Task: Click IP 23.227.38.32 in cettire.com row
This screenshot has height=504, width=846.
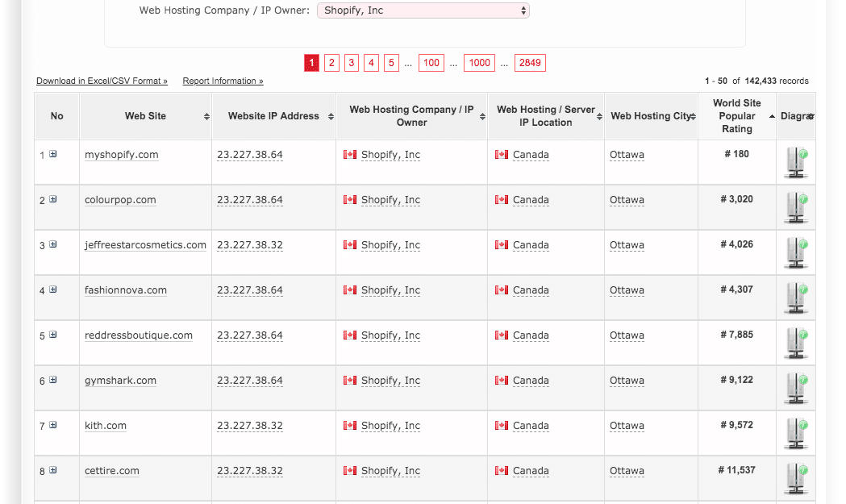Action: (x=250, y=471)
